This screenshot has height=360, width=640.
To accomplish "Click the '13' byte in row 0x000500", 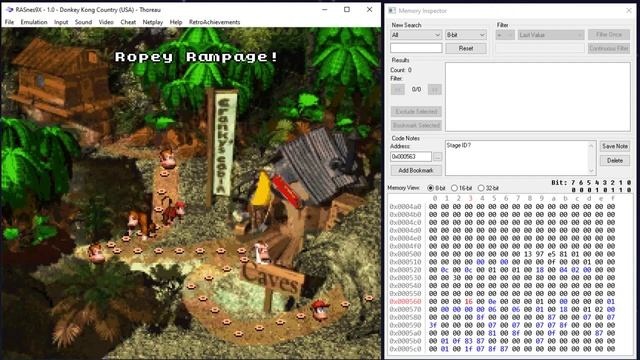I will pos(528,254).
